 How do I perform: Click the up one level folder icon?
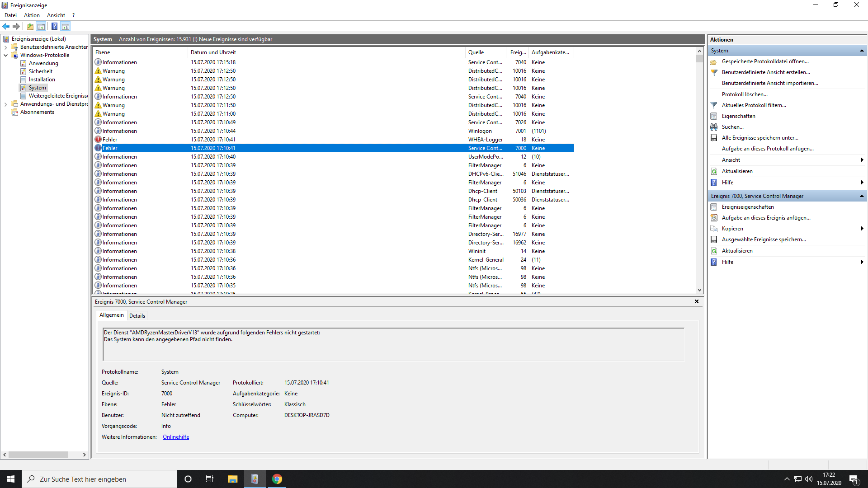(x=30, y=26)
